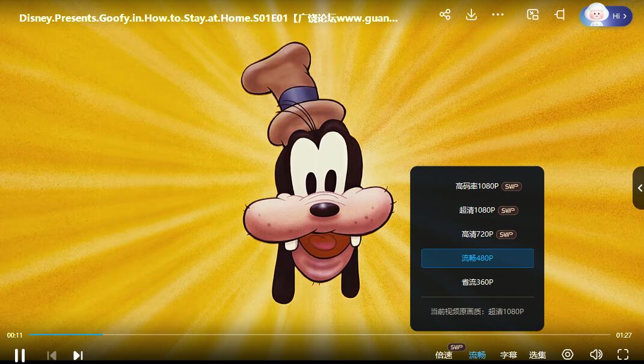Viewport: 644px width, 364px height.
Task: Choose 高清720P quality option
Action: pyautogui.click(x=477, y=234)
